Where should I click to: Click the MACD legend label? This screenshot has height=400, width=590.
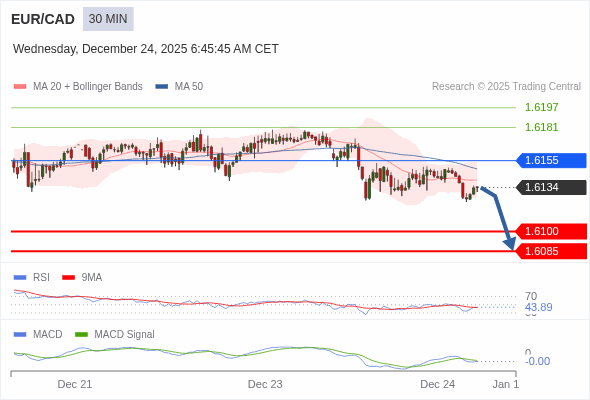coord(47,335)
